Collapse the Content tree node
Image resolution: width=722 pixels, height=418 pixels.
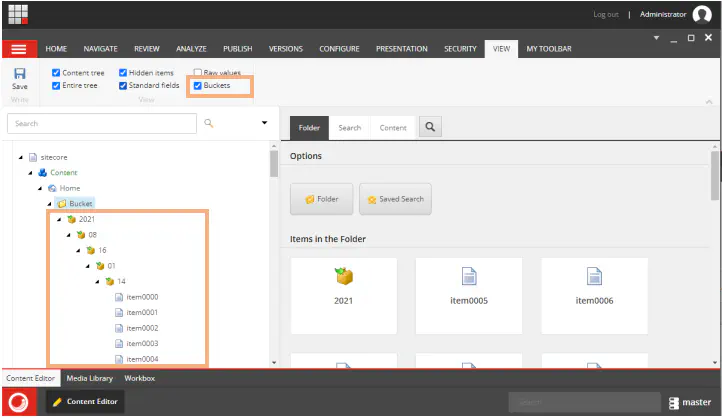[30, 173]
